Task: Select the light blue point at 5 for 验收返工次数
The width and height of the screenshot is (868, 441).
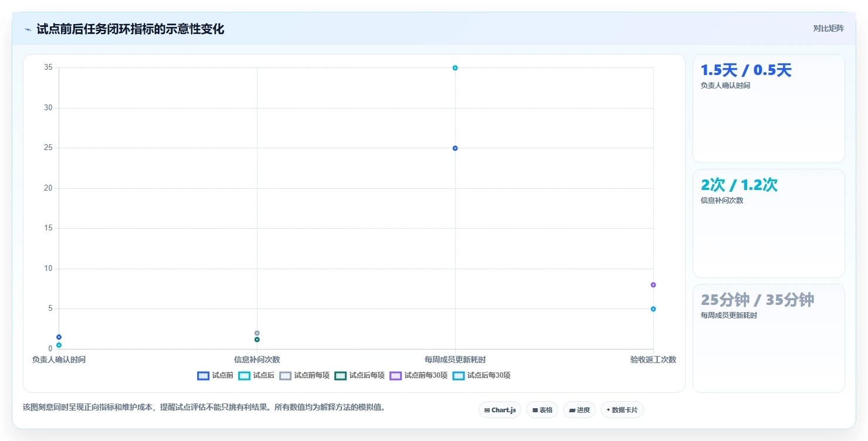Action: click(x=653, y=309)
